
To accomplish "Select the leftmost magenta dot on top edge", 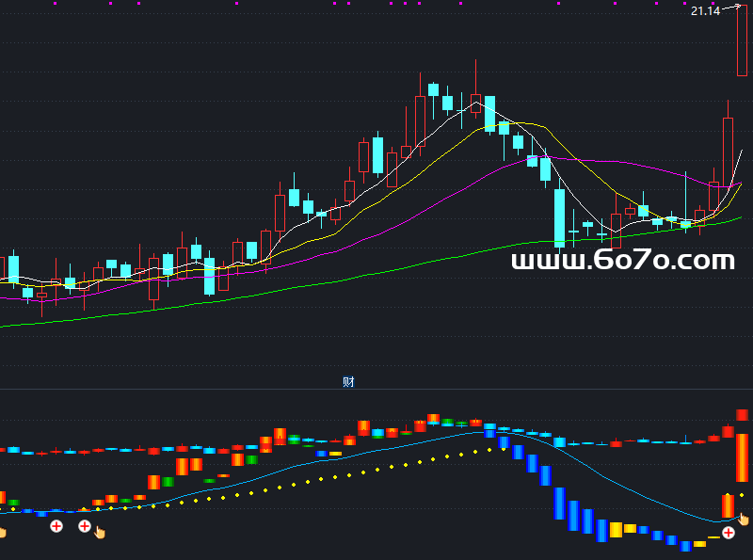I will pyautogui.click(x=55, y=4).
